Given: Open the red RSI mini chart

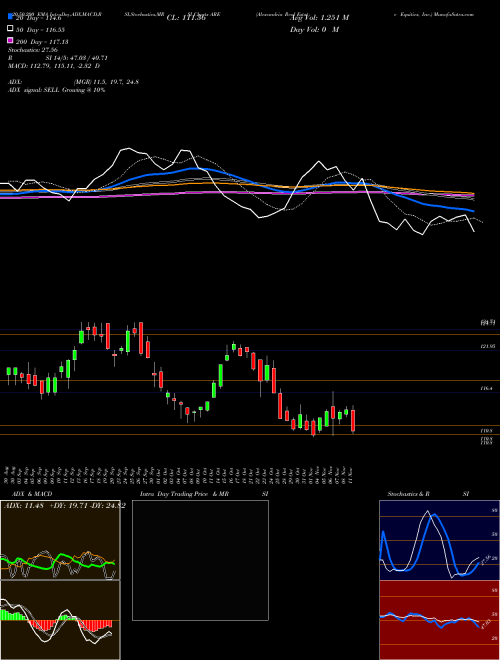Looking at the screenshot, I should click(439, 620).
